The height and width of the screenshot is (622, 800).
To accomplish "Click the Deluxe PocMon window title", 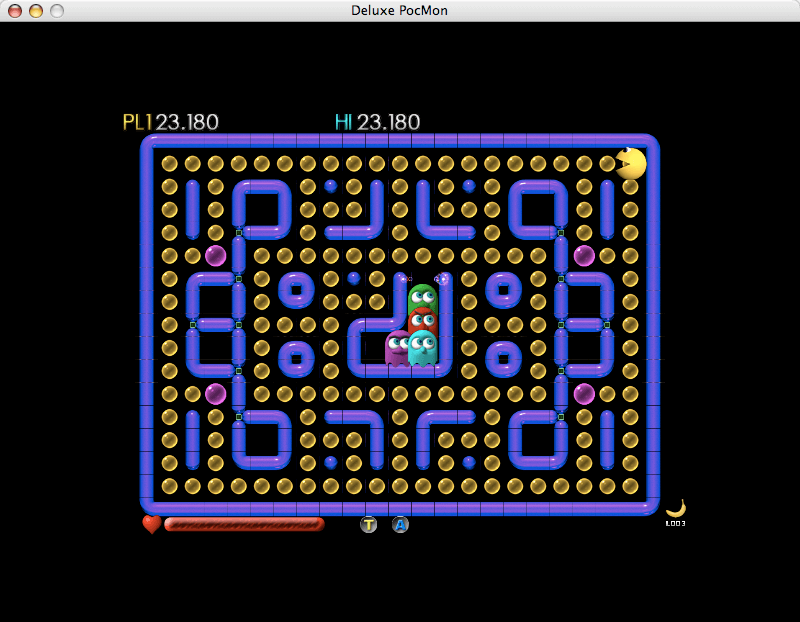I will coord(399,10).
